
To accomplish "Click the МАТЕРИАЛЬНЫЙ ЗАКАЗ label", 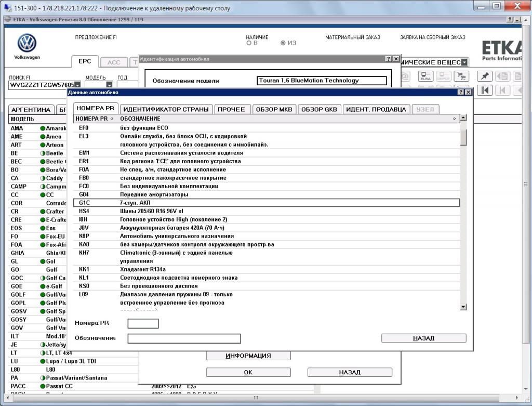I will pos(353,37).
